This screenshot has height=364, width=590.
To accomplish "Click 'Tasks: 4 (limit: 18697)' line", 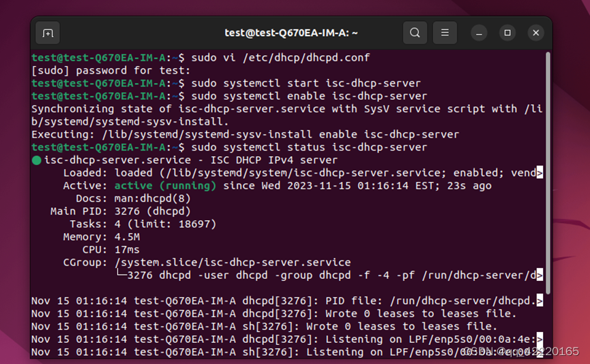I will point(143,224).
